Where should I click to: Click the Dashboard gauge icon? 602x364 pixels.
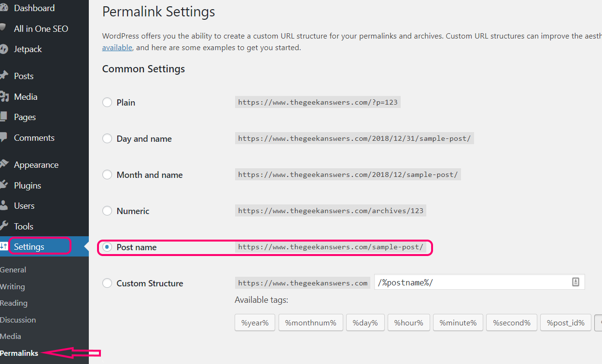[x=4, y=8]
